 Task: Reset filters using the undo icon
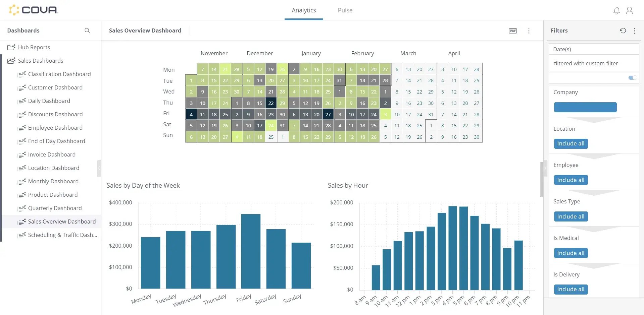[x=623, y=30]
